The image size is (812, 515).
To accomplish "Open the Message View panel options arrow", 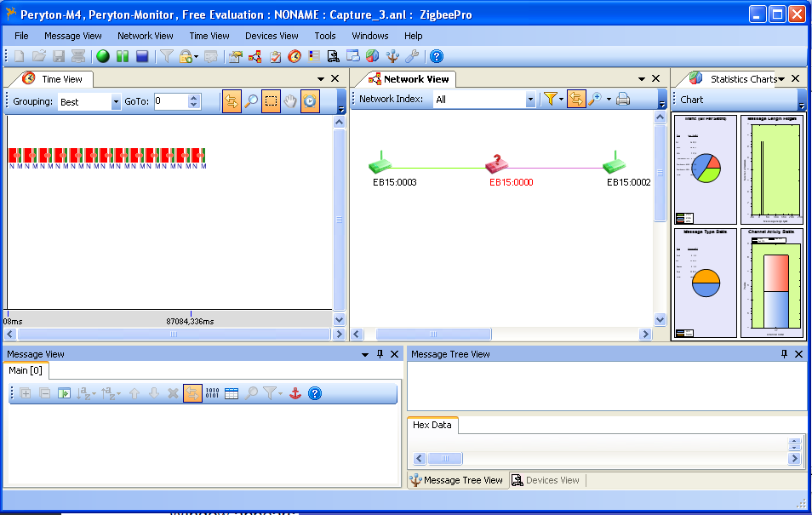I will click(x=364, y=354).
